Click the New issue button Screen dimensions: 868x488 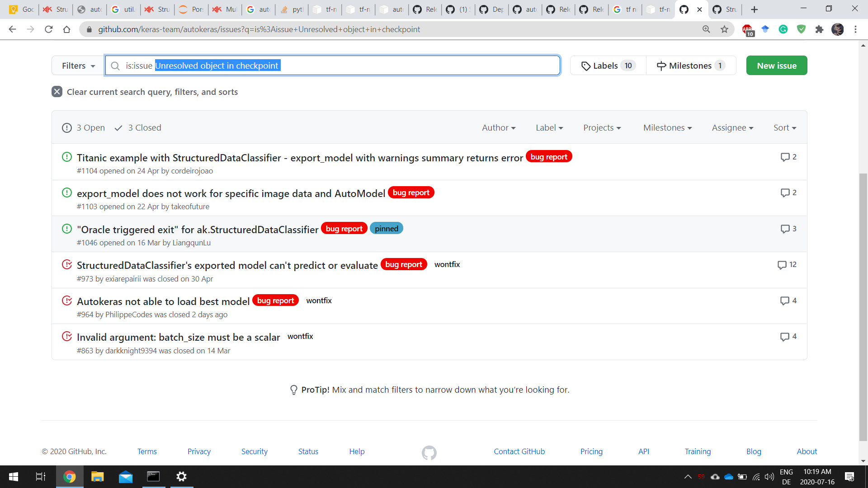(776, 66)
